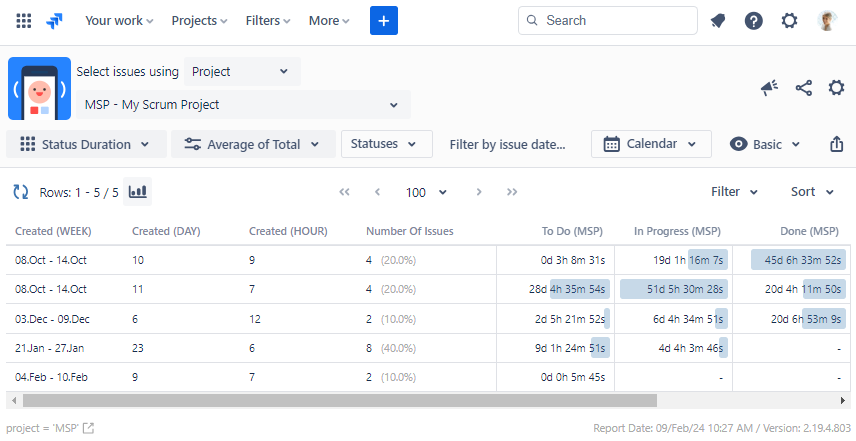
Task: Click 4d 4h 3m 46s duration cell
Action: [674, 348]
